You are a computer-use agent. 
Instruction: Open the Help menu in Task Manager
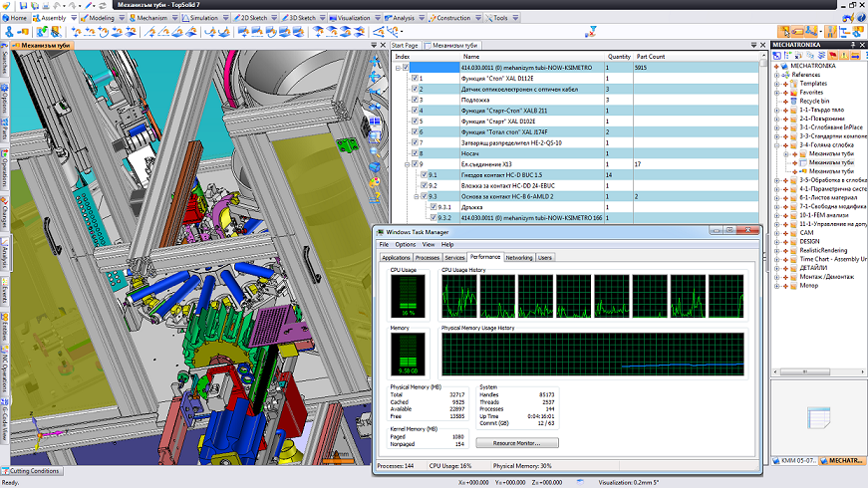pyautogui.click(x=447, y=244)
